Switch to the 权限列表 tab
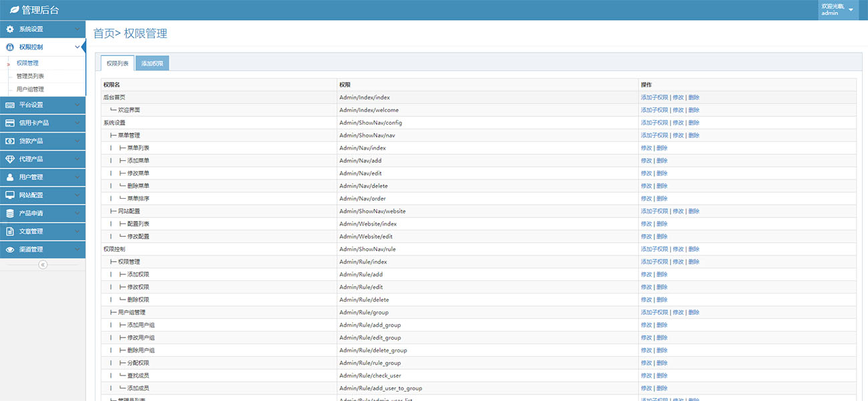Viewport: 868px width, 401px height. [x=118, y=63]
